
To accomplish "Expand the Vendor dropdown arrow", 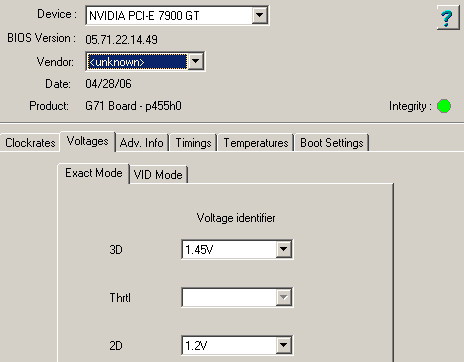I will pos(195,61).
